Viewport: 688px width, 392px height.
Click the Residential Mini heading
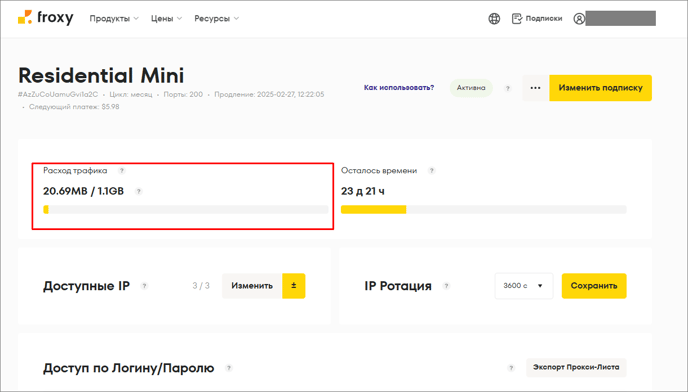[101, 75]
